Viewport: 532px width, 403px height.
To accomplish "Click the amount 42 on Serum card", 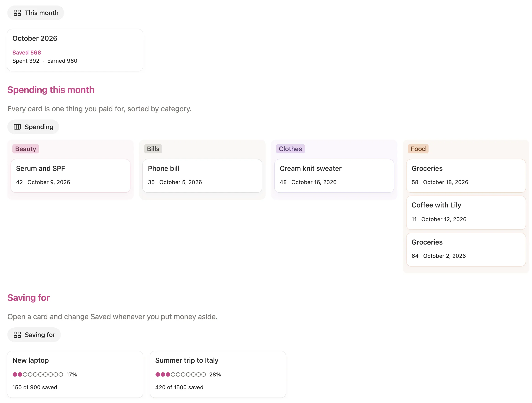I will (19, 182).
